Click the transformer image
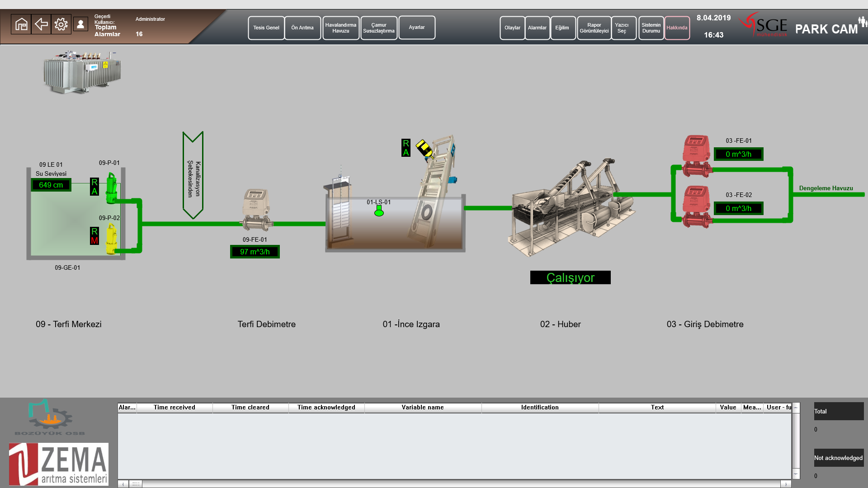This screenshot has height=488, width=868. click(x=82, y=72)
